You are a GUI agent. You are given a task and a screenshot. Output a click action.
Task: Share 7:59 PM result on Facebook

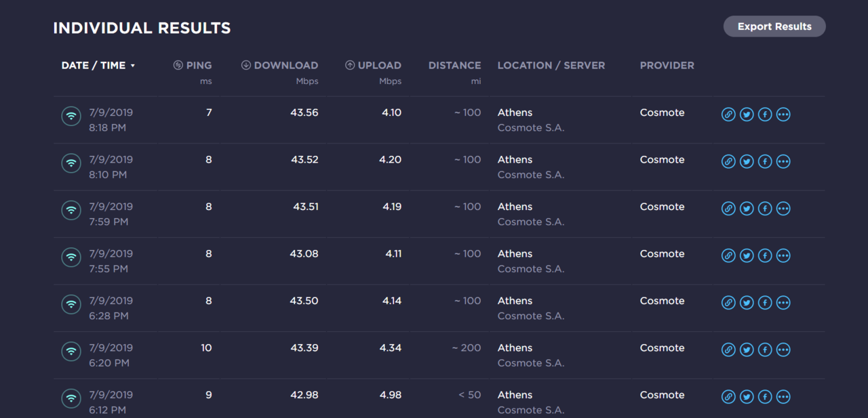click(765, 209)
